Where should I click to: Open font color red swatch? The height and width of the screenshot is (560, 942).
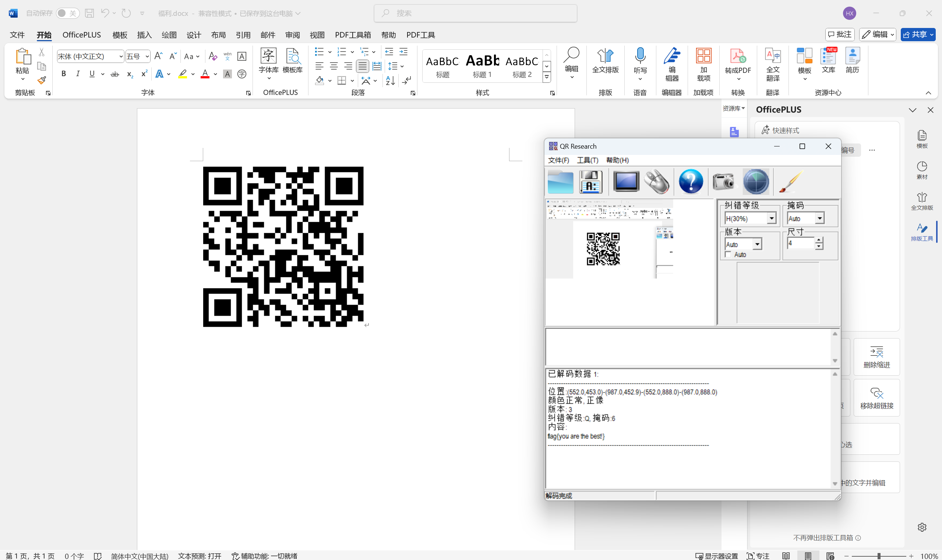click(205, 74)
